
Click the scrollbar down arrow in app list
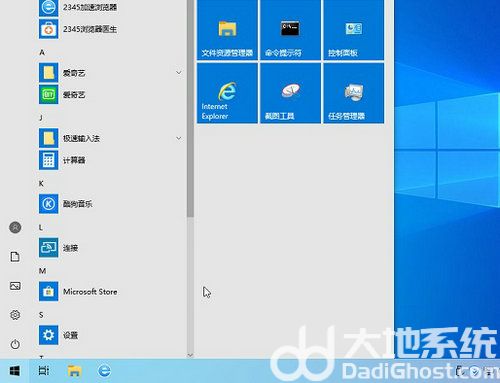[190, 355]
